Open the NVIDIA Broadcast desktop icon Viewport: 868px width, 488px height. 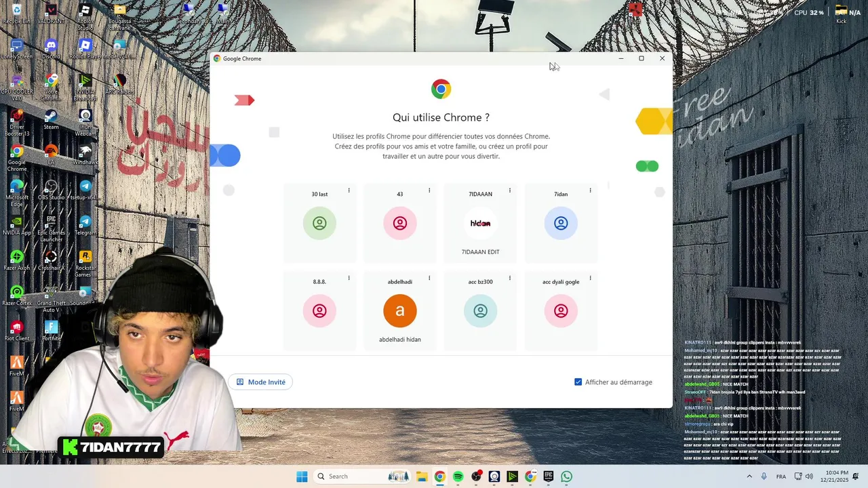point(85,87)
